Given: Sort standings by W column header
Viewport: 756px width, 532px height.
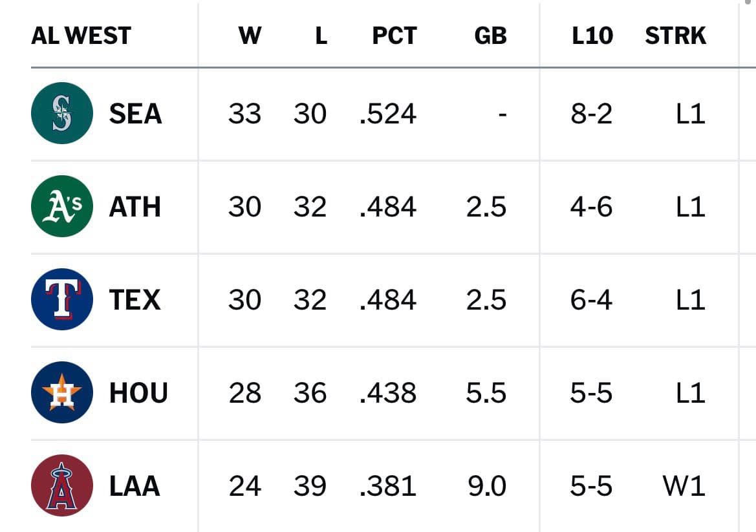Looking at the screenshot, I should [250, 36].
